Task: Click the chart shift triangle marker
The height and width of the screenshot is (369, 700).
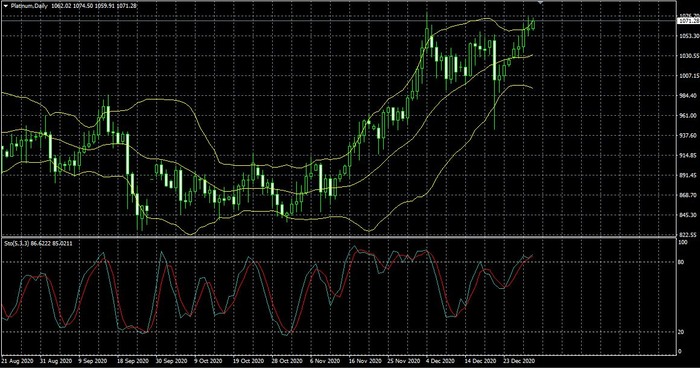Action: (541, 3)
